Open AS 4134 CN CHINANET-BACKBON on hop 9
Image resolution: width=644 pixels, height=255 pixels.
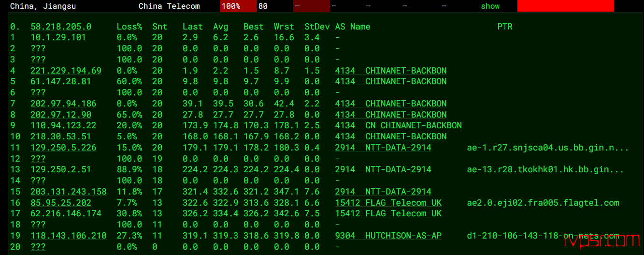399,125
